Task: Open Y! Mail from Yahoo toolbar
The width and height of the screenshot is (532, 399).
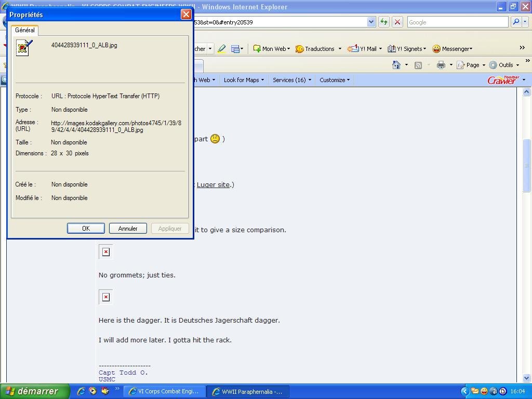Action: click(x=364, y=49)
